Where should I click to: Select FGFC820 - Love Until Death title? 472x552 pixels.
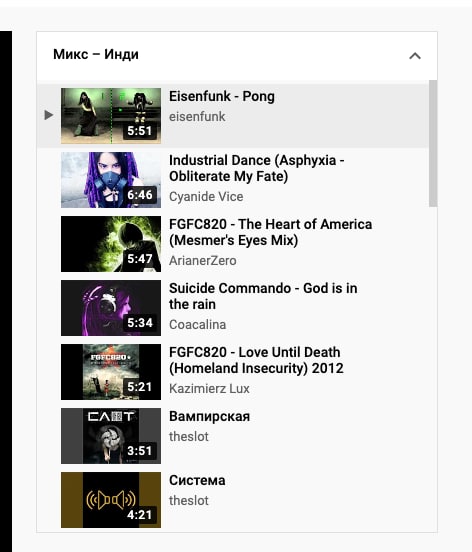tap(256, 360)
